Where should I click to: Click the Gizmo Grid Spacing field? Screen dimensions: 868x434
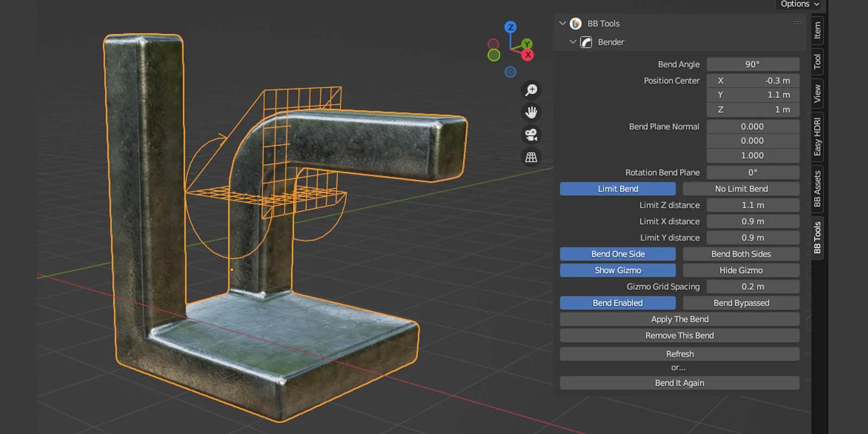(752, 286)
